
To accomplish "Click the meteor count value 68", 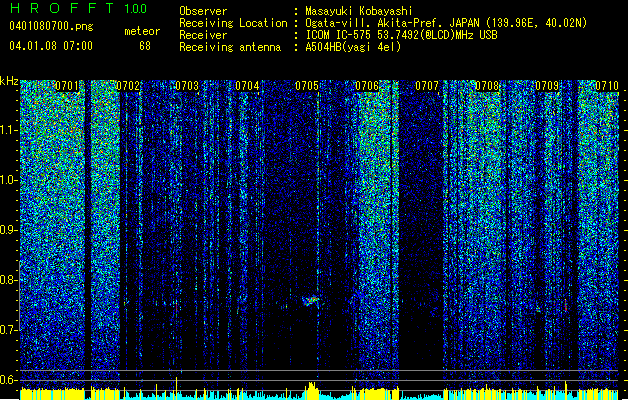I will point(145,46).
